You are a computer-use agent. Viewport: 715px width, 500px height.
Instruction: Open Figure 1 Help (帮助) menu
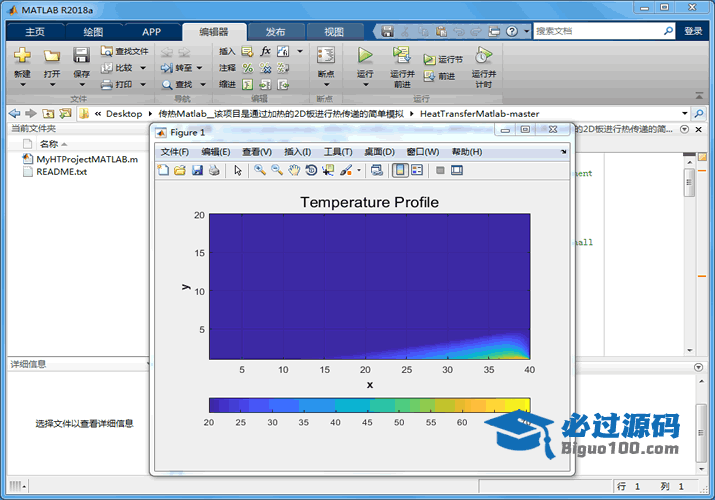pyautogui.click(x=467, y=152)
